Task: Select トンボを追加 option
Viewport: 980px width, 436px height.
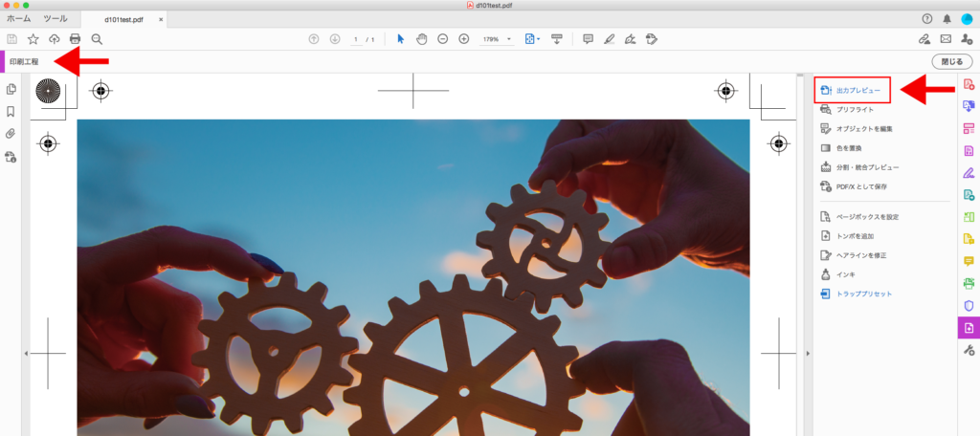Action: [847, 236]
